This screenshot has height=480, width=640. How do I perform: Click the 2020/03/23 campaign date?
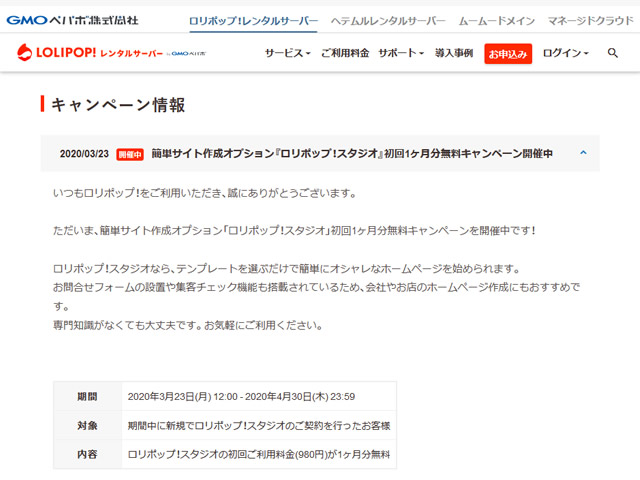tap(84, 154)
